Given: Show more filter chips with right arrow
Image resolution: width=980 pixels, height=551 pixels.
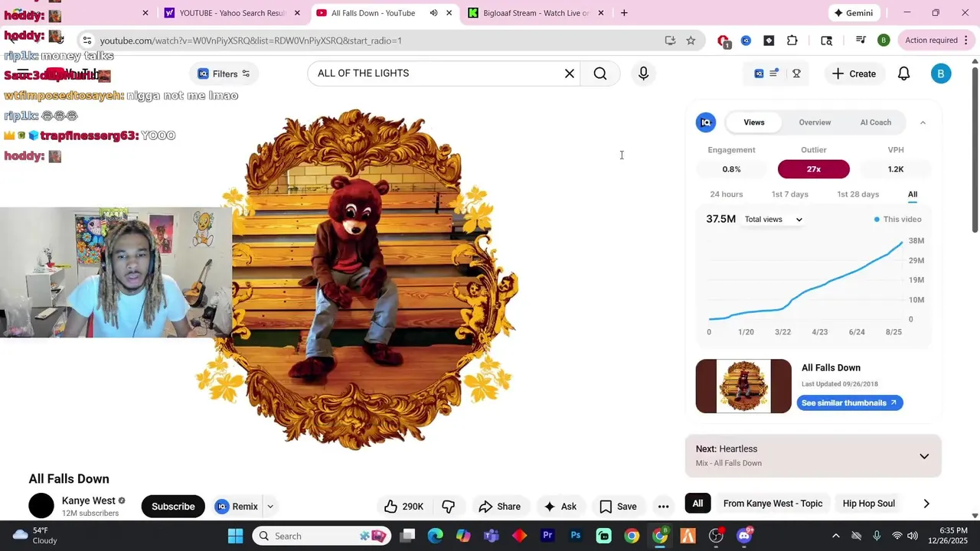Looking at the screenshot, I should 926,504.
